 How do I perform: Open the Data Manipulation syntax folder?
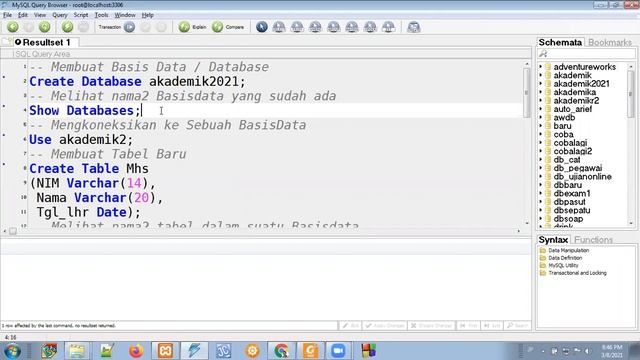569,250
